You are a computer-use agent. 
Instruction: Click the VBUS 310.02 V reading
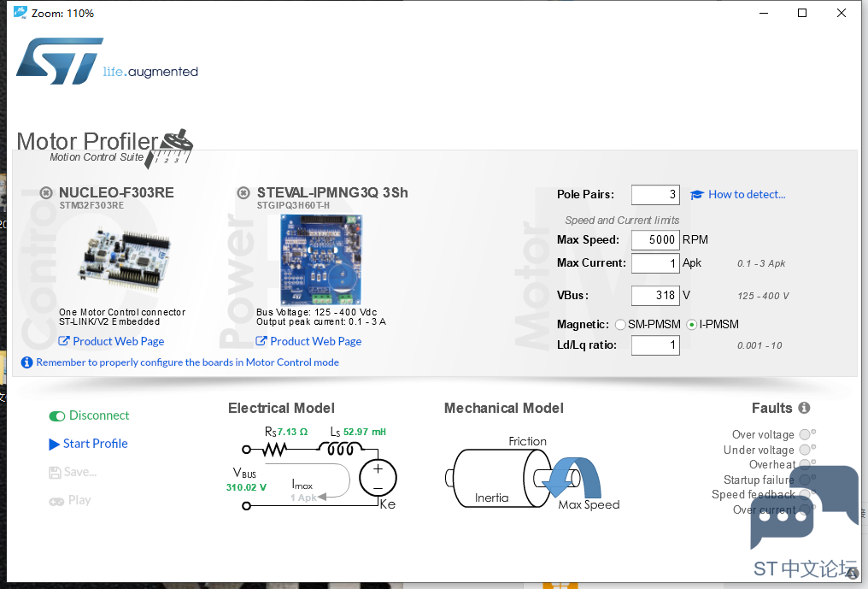tap(246, 487)
